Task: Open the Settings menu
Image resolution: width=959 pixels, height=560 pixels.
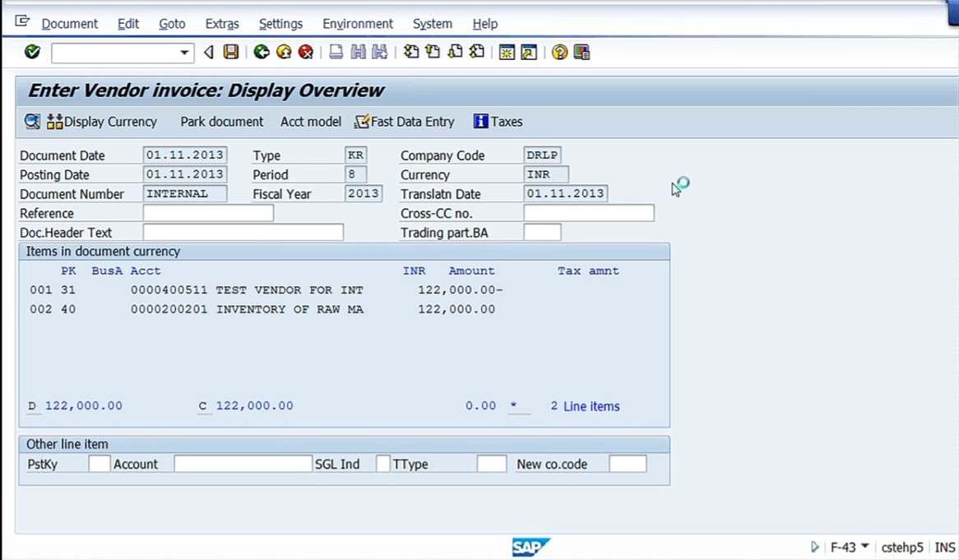Action: 280,24
